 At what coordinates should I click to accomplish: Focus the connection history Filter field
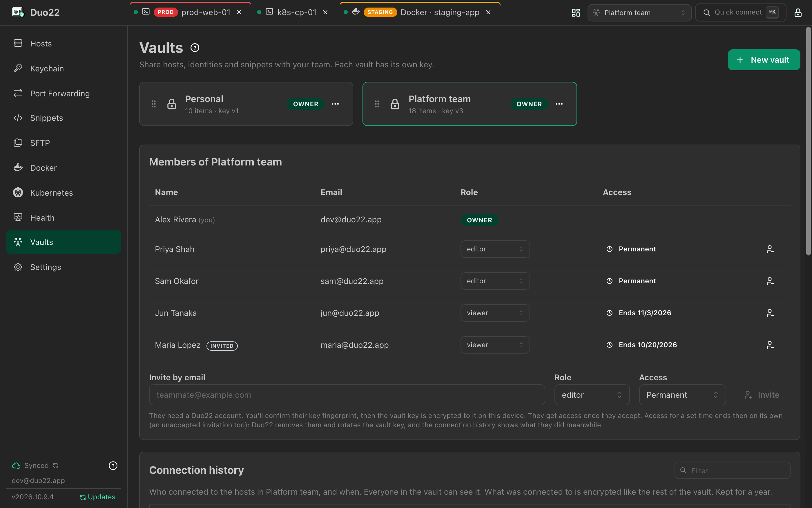(x=732, y=470)
